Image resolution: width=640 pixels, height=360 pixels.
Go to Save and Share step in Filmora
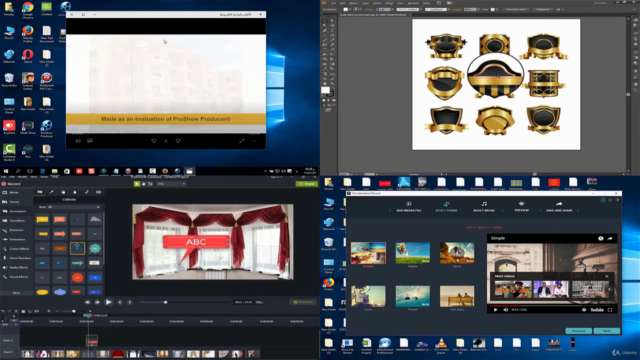coord(559,207)
